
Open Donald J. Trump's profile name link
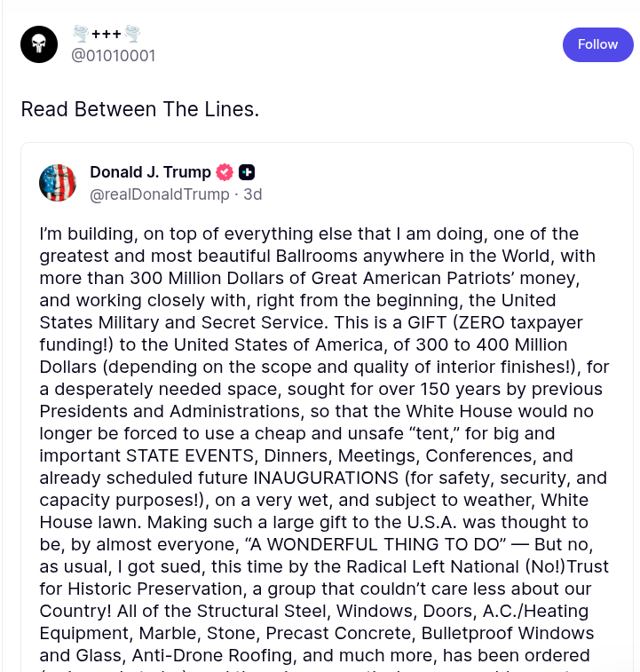click(151, 172)
